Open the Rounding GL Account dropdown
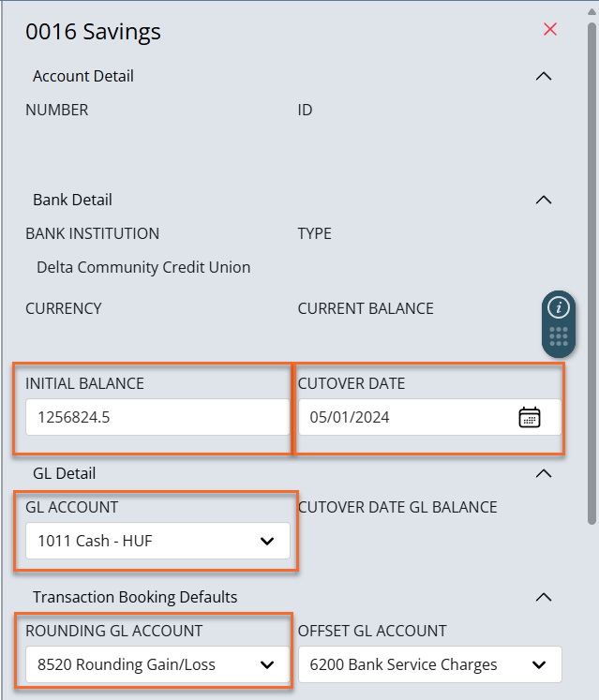 [x=157, y=664]
